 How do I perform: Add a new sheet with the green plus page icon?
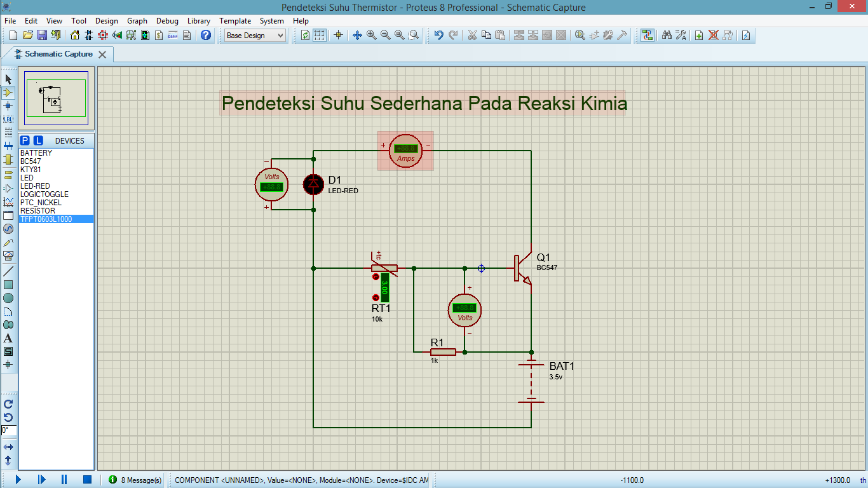[x=699, y=36]
